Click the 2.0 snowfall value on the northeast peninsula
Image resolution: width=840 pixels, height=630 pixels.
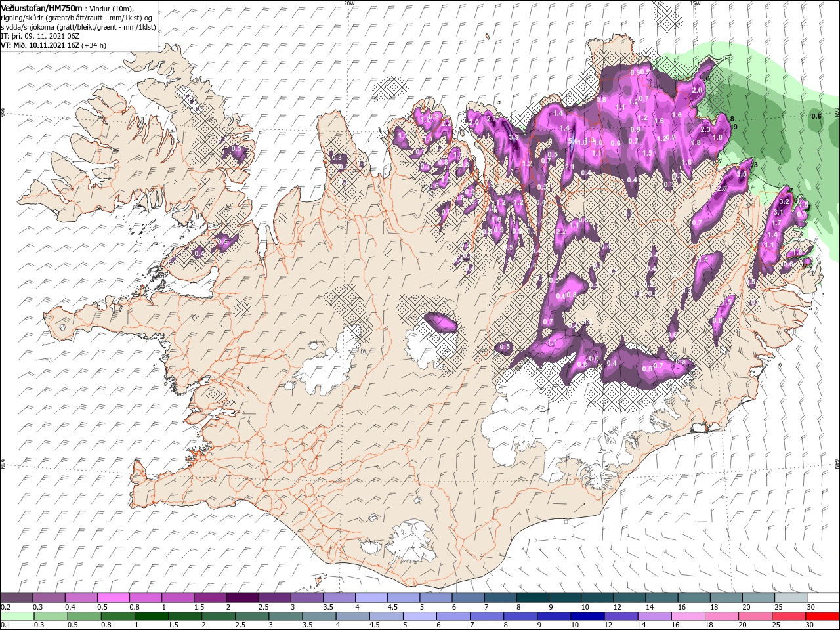(x=697, y=90)
